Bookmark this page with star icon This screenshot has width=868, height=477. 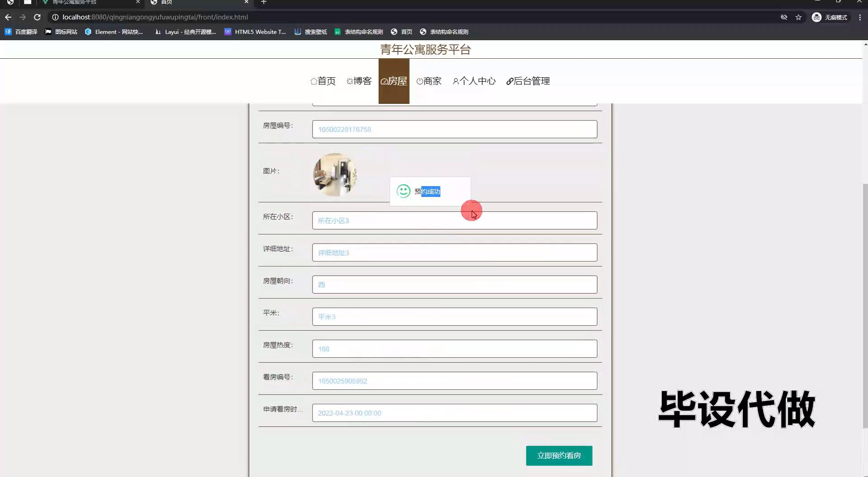coord(798,17)
